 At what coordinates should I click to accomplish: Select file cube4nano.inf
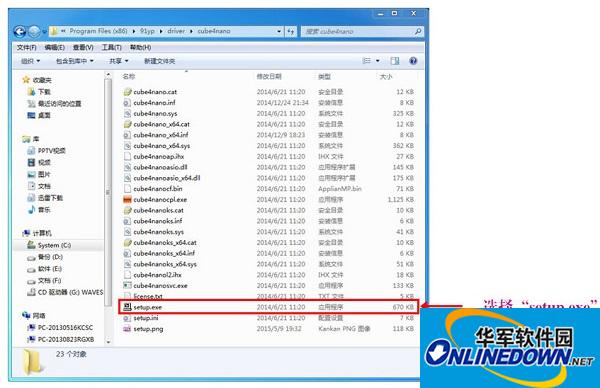[x=154, y=103]
